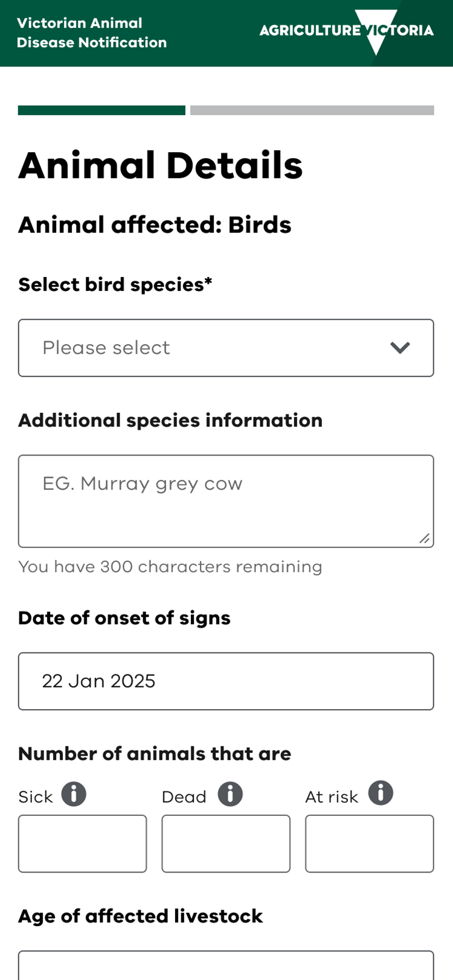Click the Select bird species label
Viewport: 453px width, 980px height.
click(x=115, y=284)
